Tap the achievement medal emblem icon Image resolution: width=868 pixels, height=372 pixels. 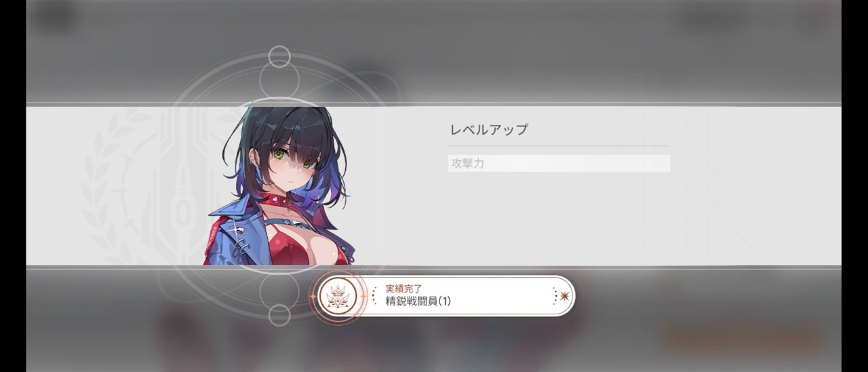click(x=337, y=296)
